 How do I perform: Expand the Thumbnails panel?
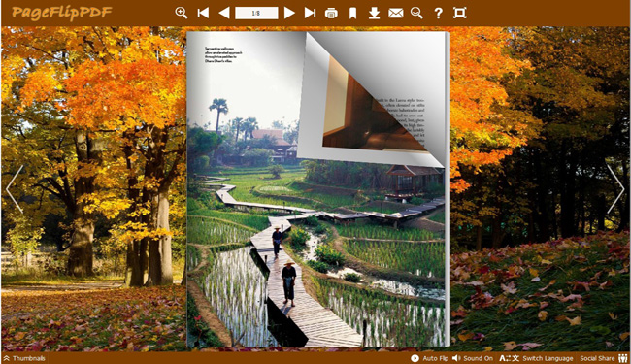coord(24,358)
